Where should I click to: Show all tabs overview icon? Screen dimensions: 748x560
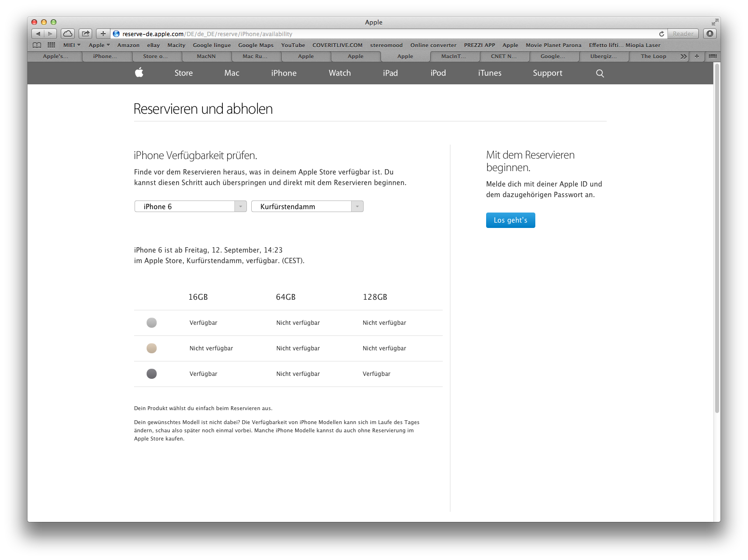pos(713,56)
